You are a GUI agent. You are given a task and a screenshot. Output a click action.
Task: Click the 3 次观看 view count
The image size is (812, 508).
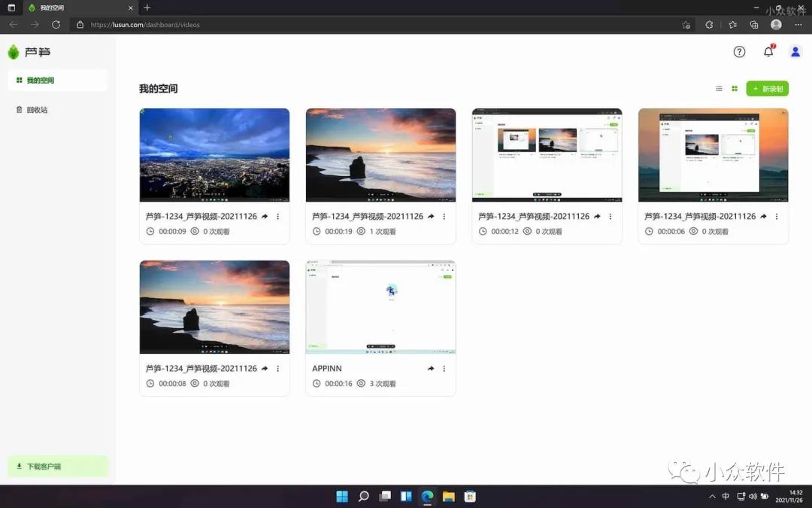(x=383, y=384)
